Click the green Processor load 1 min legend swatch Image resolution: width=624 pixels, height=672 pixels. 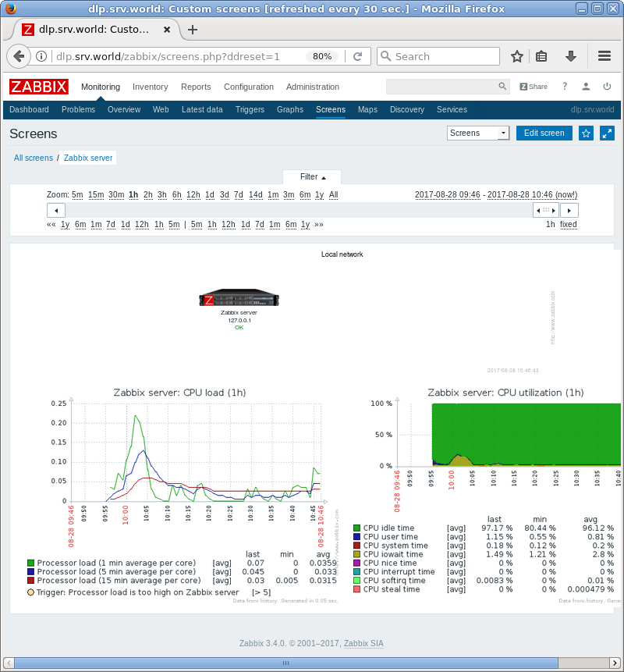coord(31,563)
